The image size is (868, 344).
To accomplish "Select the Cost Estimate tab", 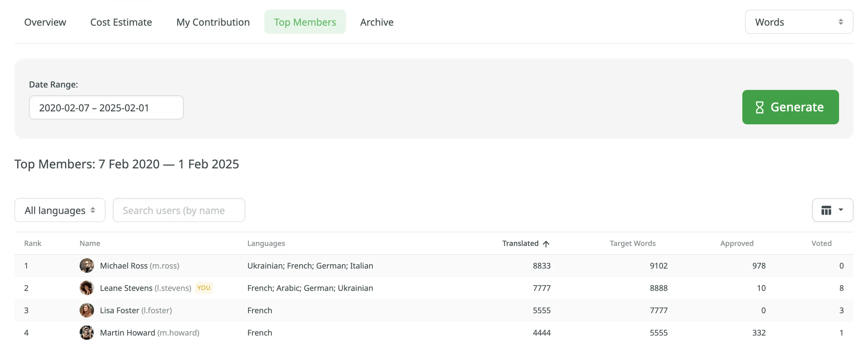I will coord(121,22).
